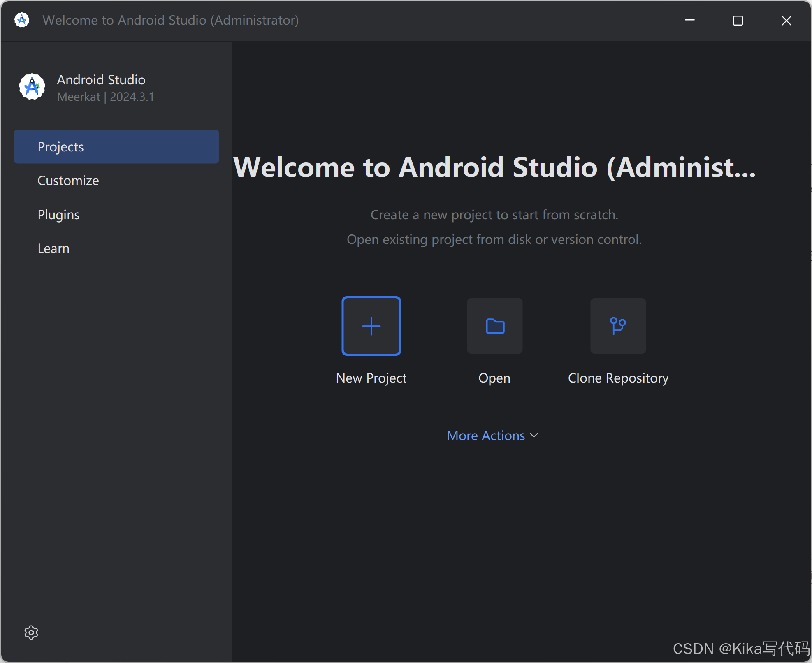Click the New Project label
Image resolution: width=812 pixels, height=663 pixels.
tap(371, 378)
